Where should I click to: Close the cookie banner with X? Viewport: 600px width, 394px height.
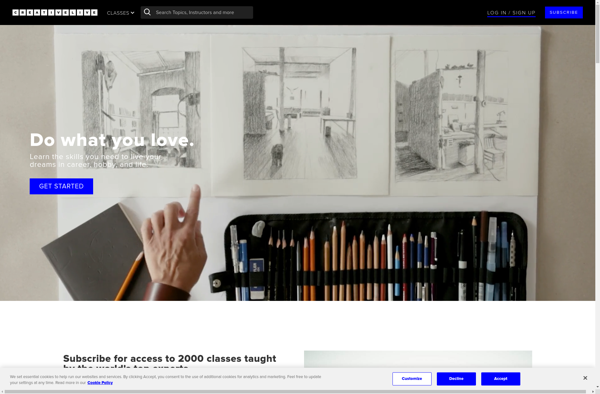pos(585,378)
